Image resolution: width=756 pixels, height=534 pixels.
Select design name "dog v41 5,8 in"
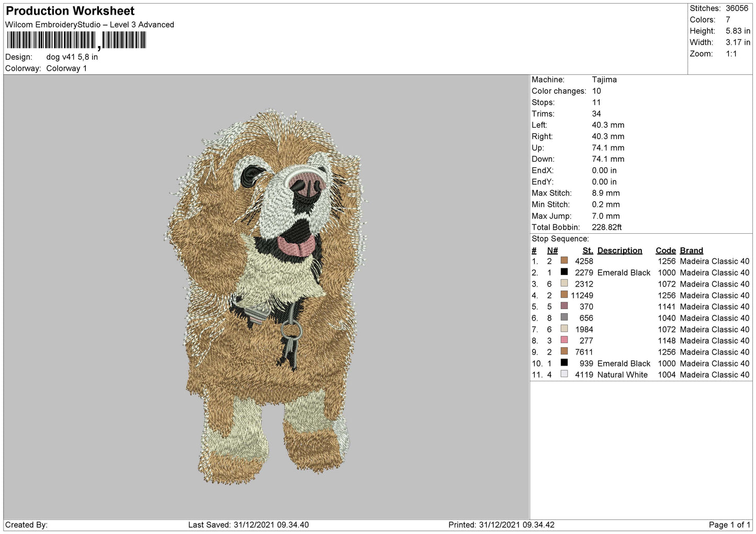click(x=72, y=57)
